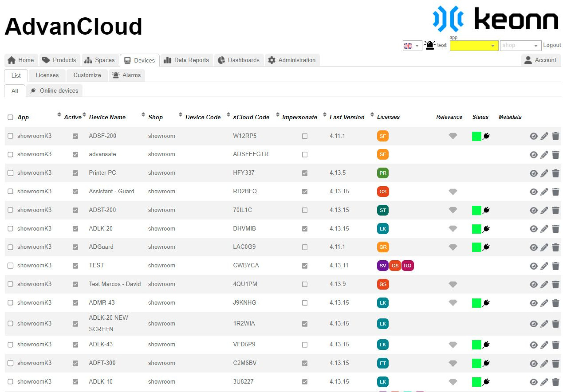Click the green status square for ADMR-43
This screenshot has height=392, width=563.
(x=476, y=303)
